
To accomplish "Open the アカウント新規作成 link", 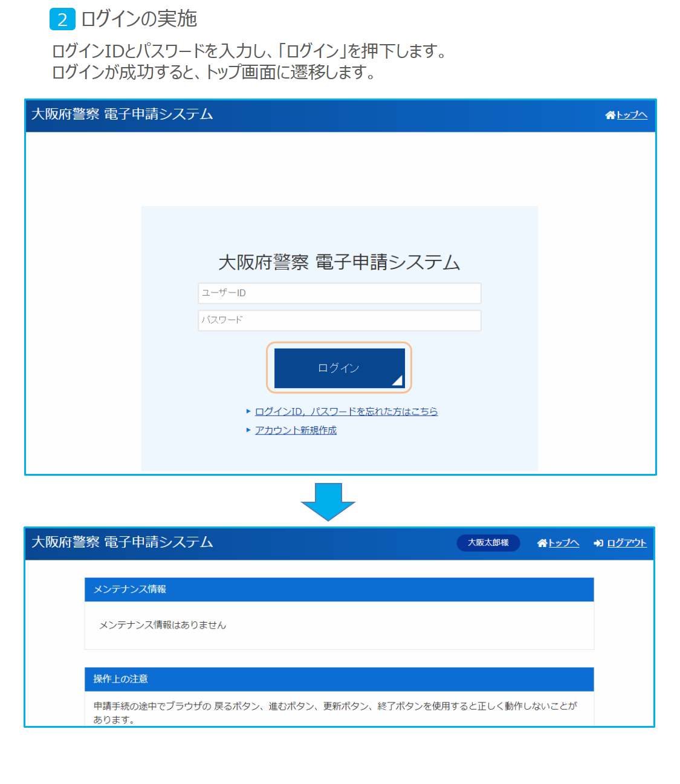I will tap(296, 430).
